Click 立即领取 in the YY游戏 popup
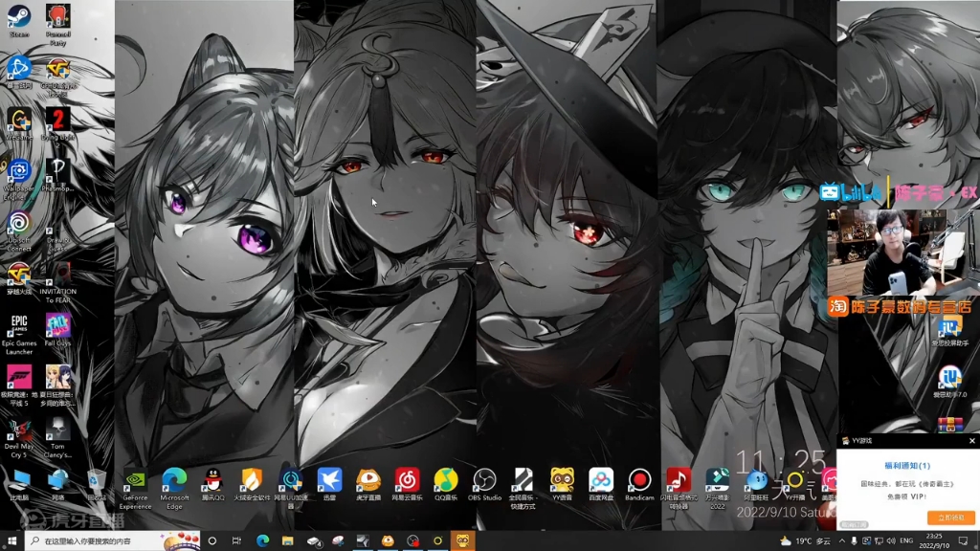The image size is (980, 551). tap(950, 518)
